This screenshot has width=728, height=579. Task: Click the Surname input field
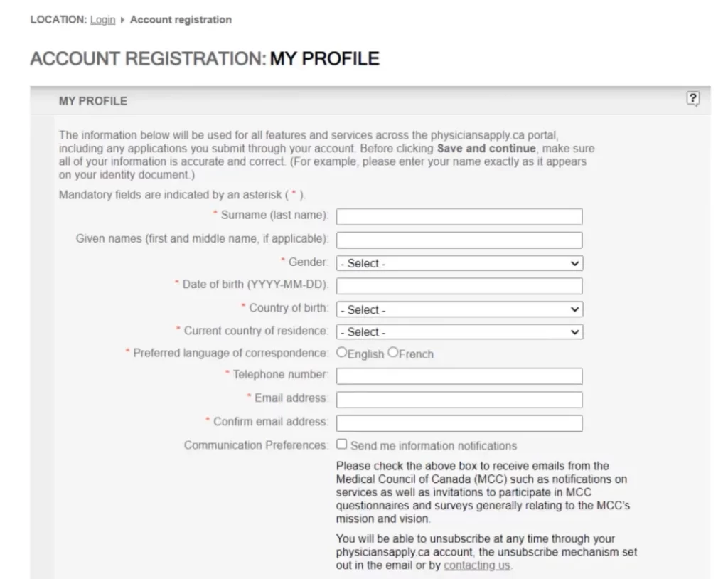coord(459,216)
